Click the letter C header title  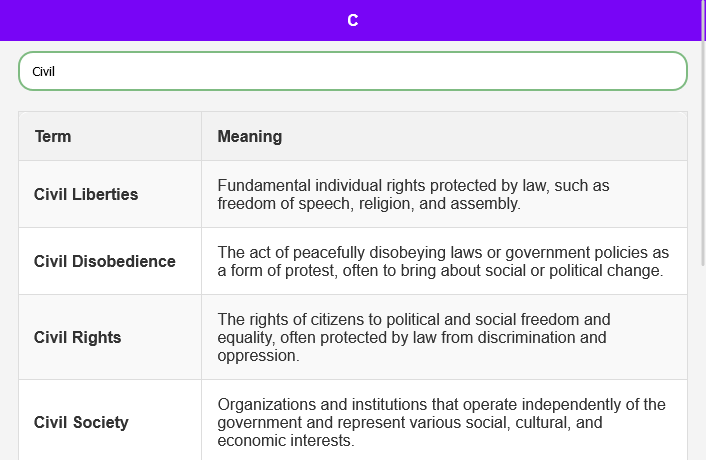[x=352, y=20]
